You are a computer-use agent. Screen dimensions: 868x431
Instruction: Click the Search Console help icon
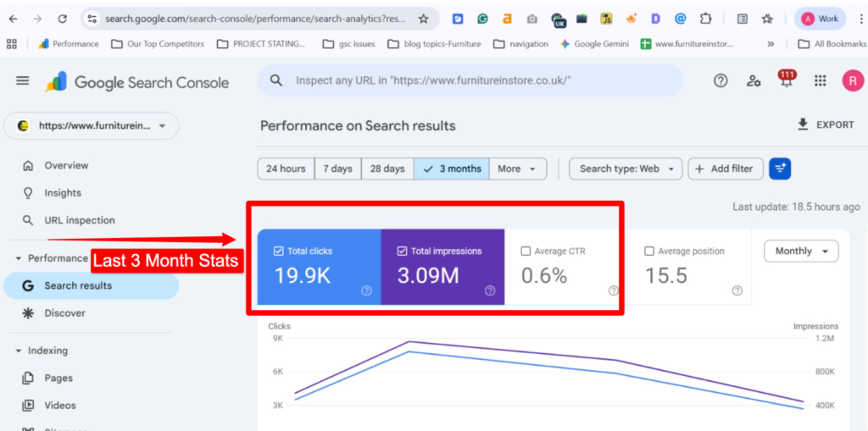click(721, 80)
